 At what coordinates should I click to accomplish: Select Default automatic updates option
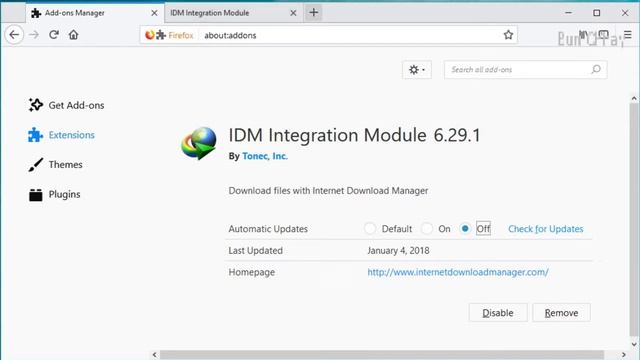370,229
